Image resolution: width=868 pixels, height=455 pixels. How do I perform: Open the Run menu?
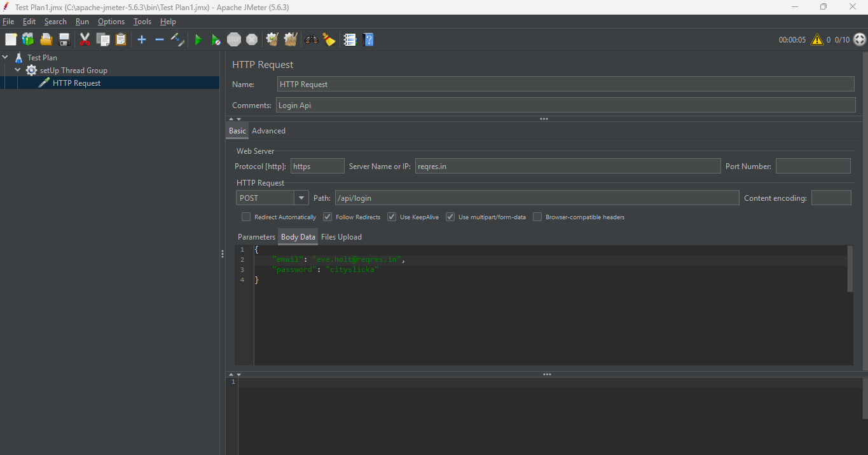click(x=82, y=22)
